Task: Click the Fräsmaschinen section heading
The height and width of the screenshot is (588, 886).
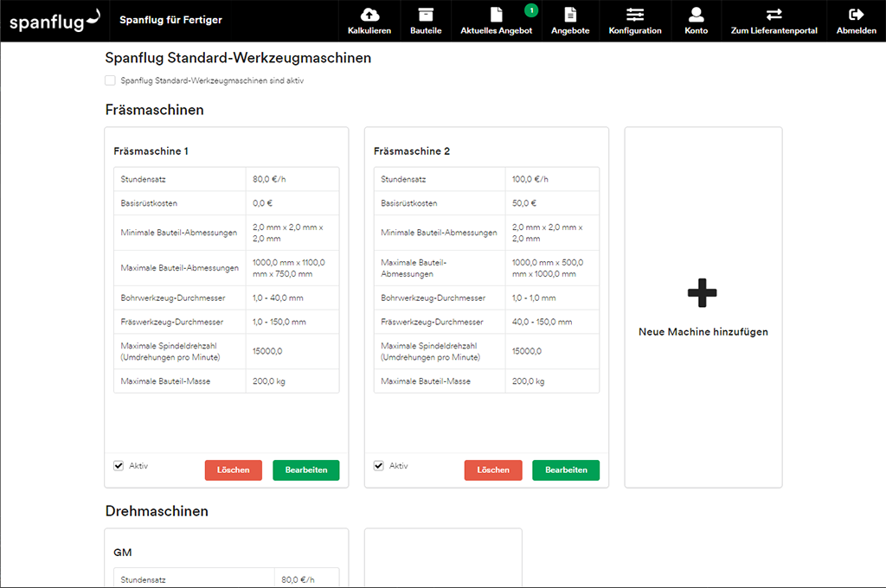Action: tap(154, 110)
